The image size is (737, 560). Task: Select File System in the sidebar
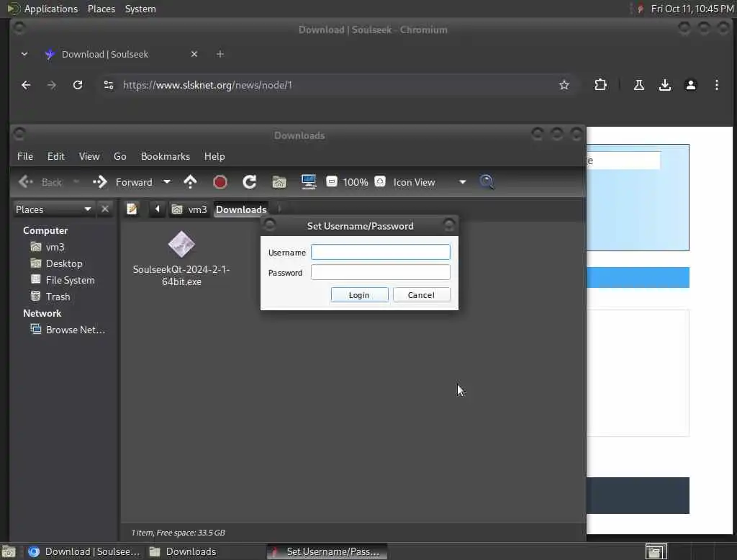click(70, 280)
